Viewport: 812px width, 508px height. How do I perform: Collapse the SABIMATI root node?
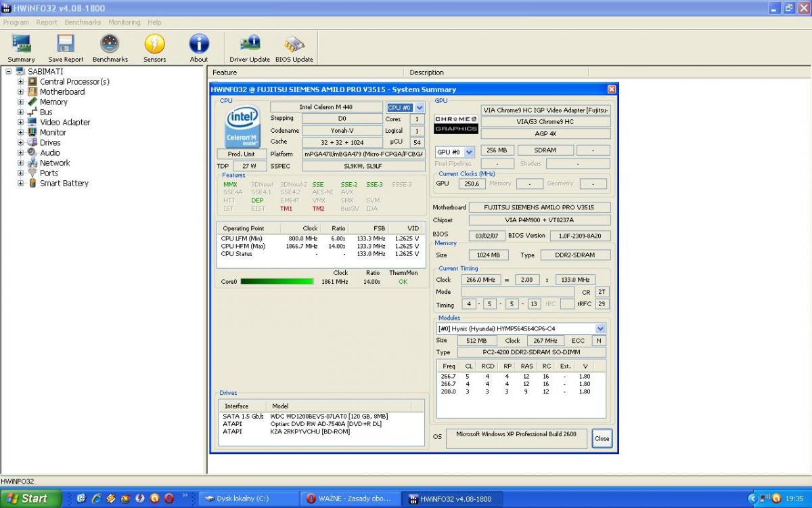pos(9,71)
